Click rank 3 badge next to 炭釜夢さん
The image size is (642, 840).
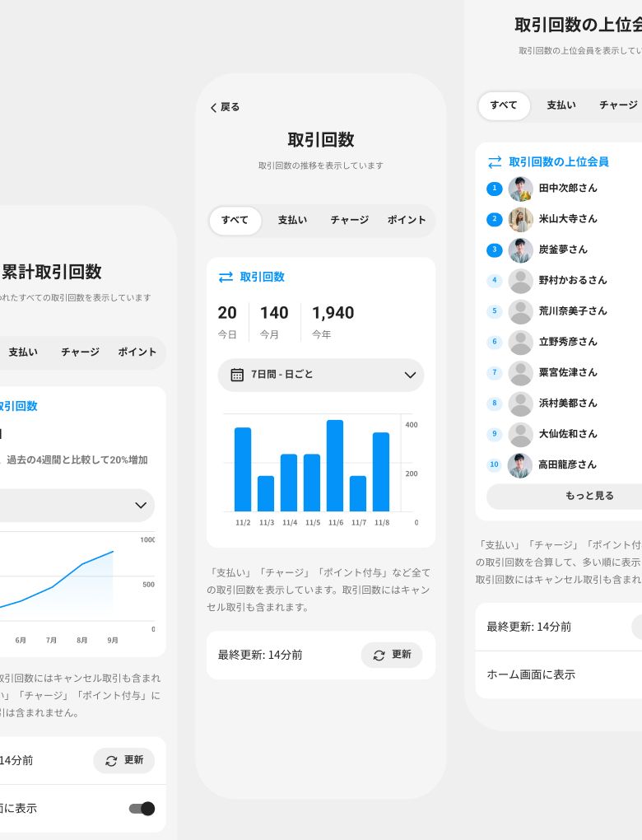click(494, 250)
